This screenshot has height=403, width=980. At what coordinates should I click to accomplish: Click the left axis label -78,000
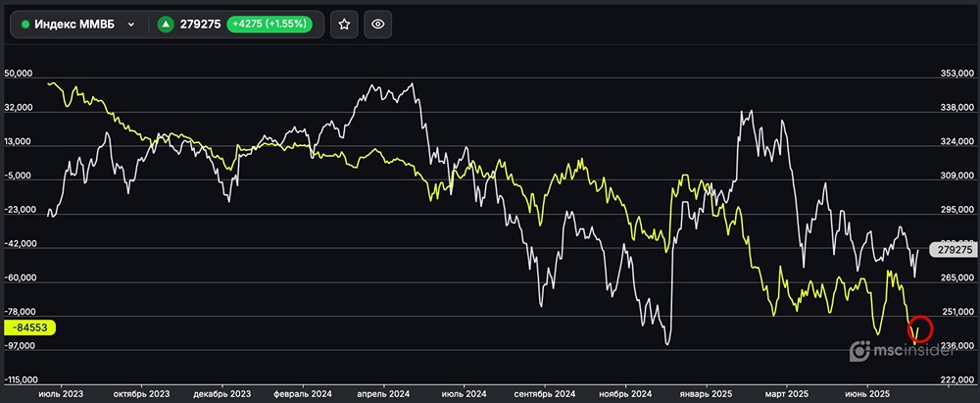tap(18, 312)
